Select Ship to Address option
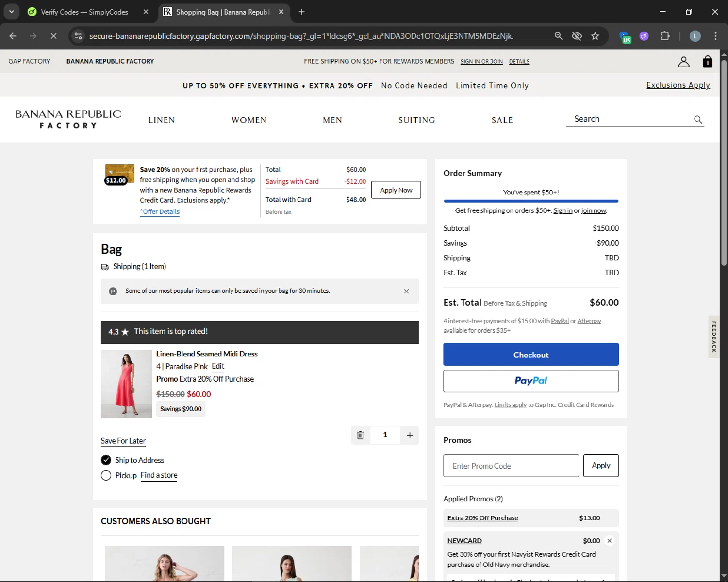728x582 pixels. pos(106,460)
